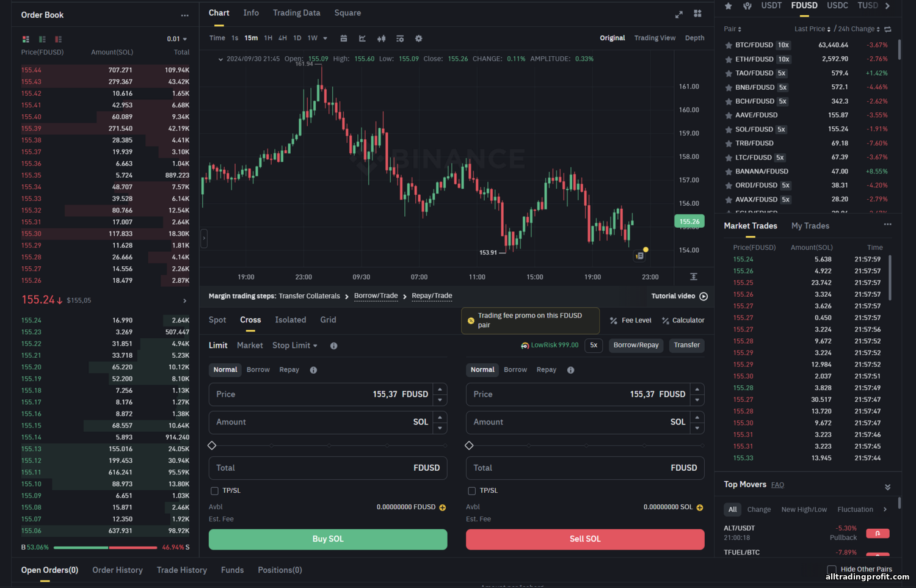916x588 pixels.
Task: Enable TP/SL on sell side
Action: pos(471,491)
